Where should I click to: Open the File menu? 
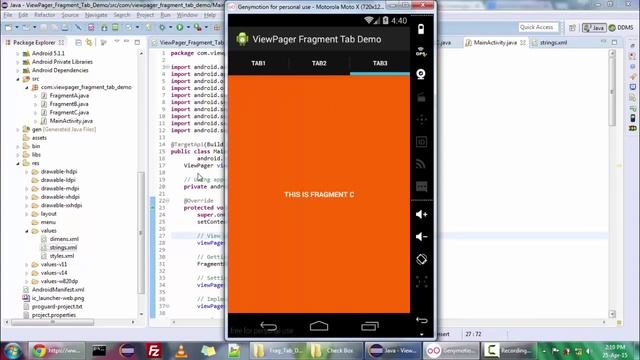pos(8,15)
